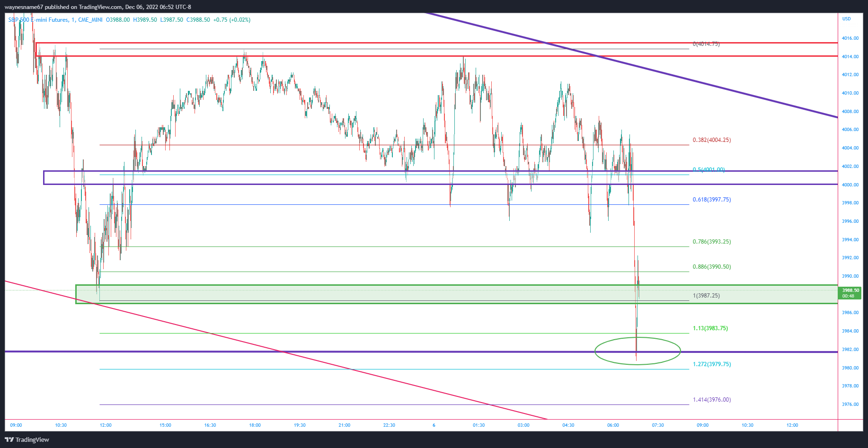Screen dimensions: 868x448
Task: Click the 4016.00 price axis label
Action: click(x=850, y=38)
